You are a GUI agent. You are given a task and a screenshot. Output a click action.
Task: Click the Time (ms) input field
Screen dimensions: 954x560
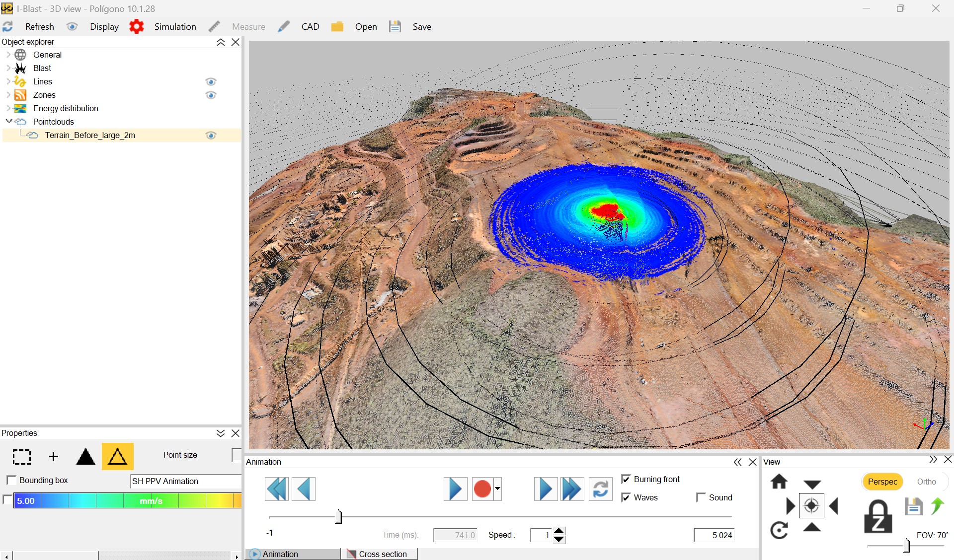(x=455, y=535)
